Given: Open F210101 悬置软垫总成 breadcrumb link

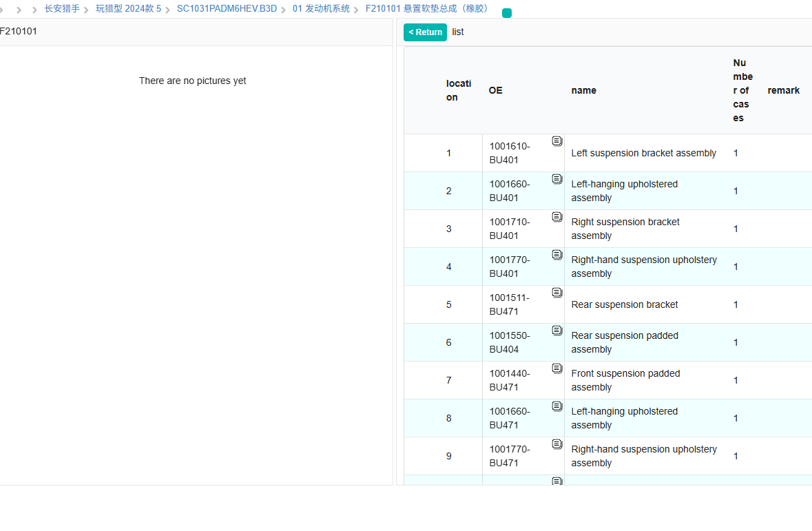Looking at the screenshot, I should click(428, 9).
